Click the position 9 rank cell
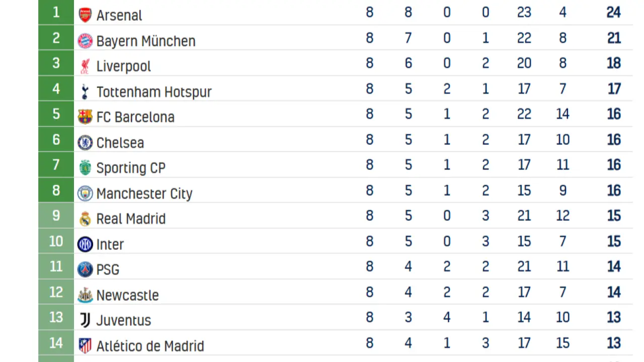This screenshot has height=362, width=644. [56, 216]
